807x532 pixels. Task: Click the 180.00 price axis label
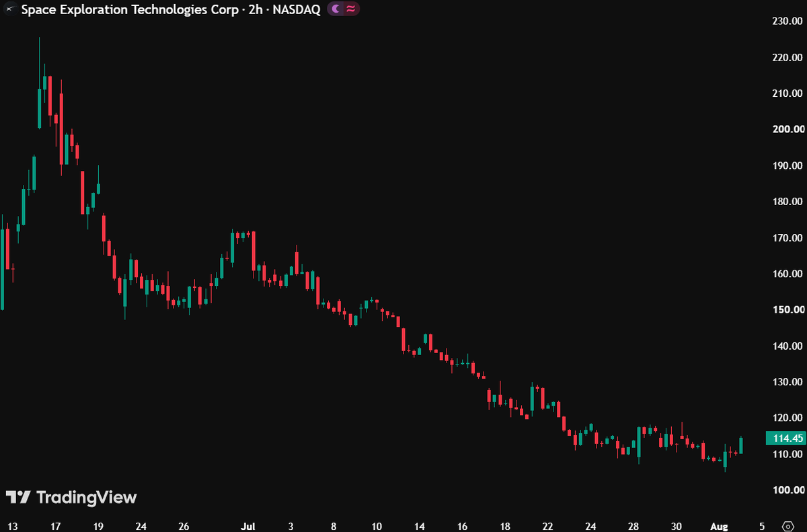pyautogui.click(x=789, y=201)
